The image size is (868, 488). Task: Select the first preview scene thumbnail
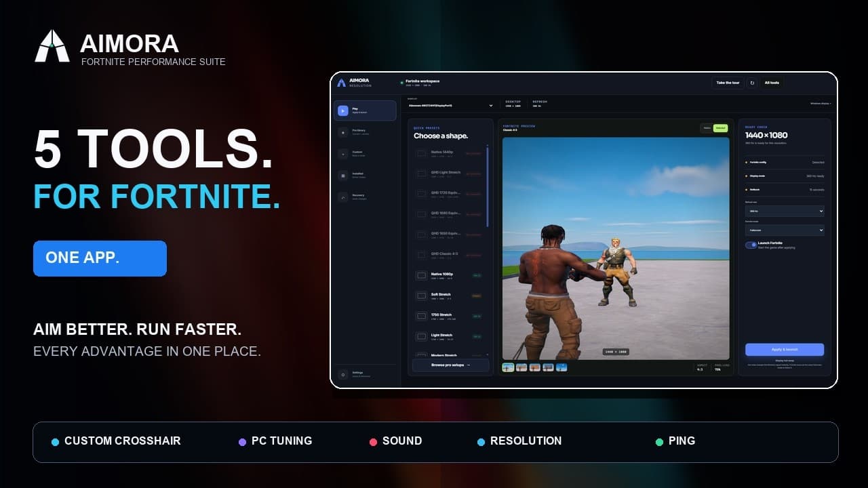[x=508, y=367]
